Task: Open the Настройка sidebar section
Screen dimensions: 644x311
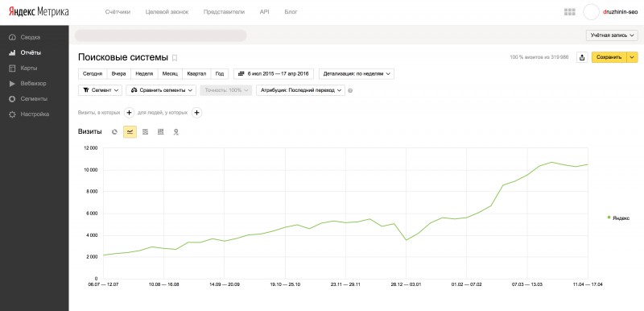Action: (35, 114)
